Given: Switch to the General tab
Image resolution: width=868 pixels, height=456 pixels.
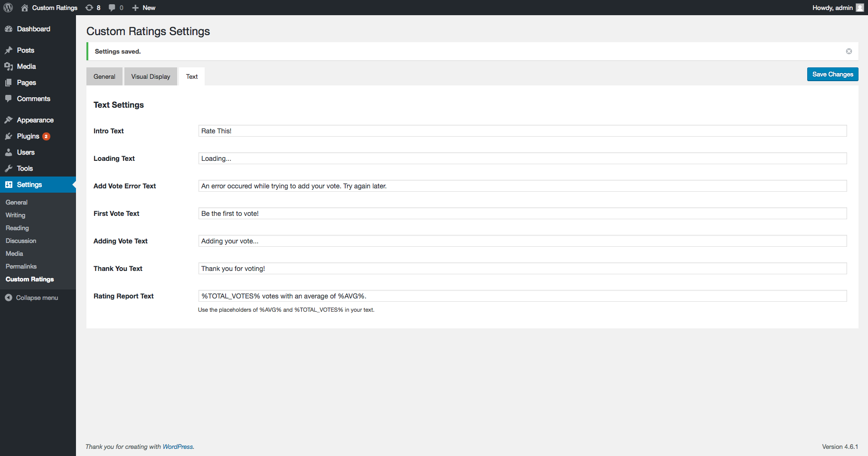Looking at the screenshot, I should pyautogui.click(x=104, y=76).
